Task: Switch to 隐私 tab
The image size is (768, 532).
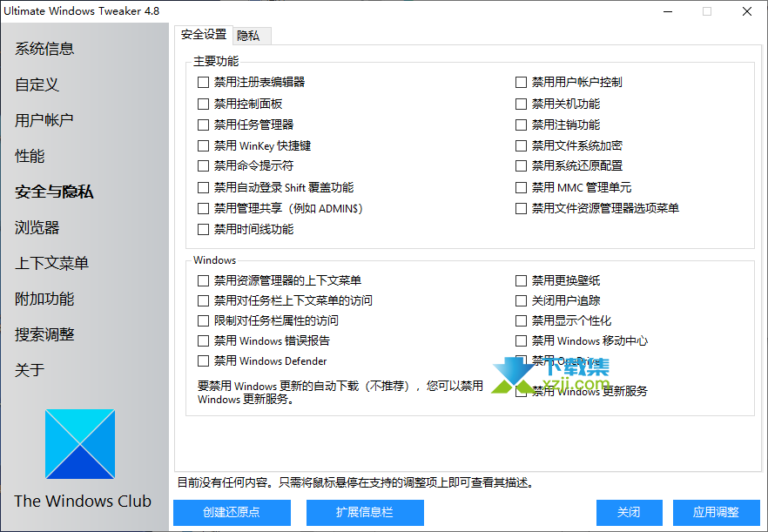Action: (252, 36)
